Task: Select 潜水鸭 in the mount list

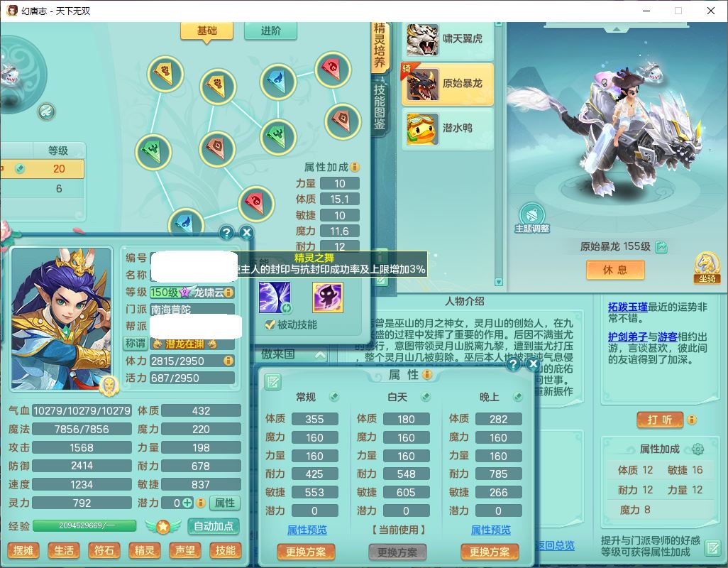Action: (x=448, y=129)
